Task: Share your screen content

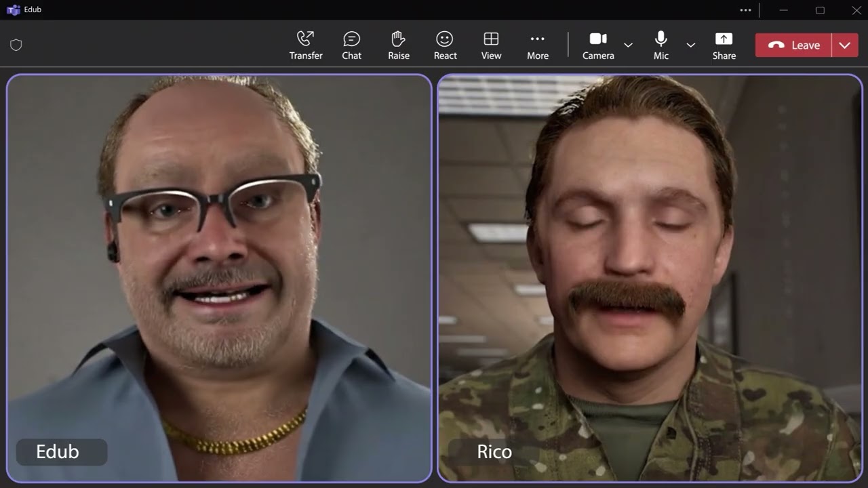Action: [x=724, y=45]
